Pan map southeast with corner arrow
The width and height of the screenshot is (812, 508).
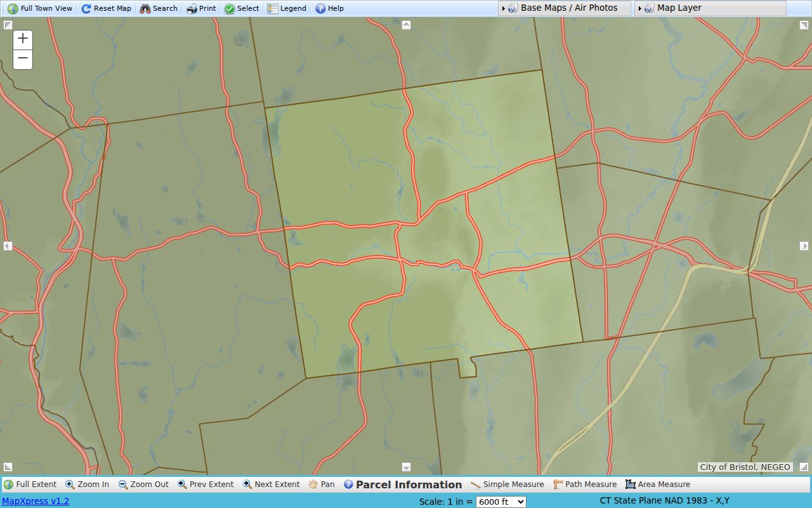tap(804, 467)
